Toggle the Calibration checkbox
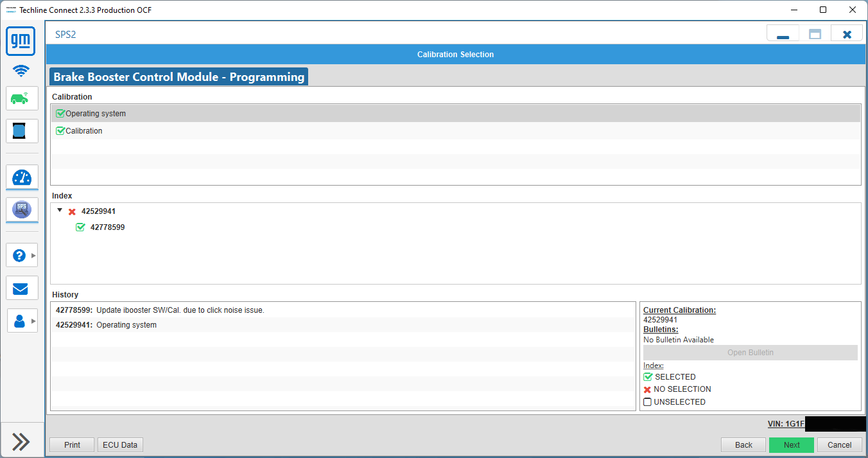 pyautogui.click(x=60, y=131)
